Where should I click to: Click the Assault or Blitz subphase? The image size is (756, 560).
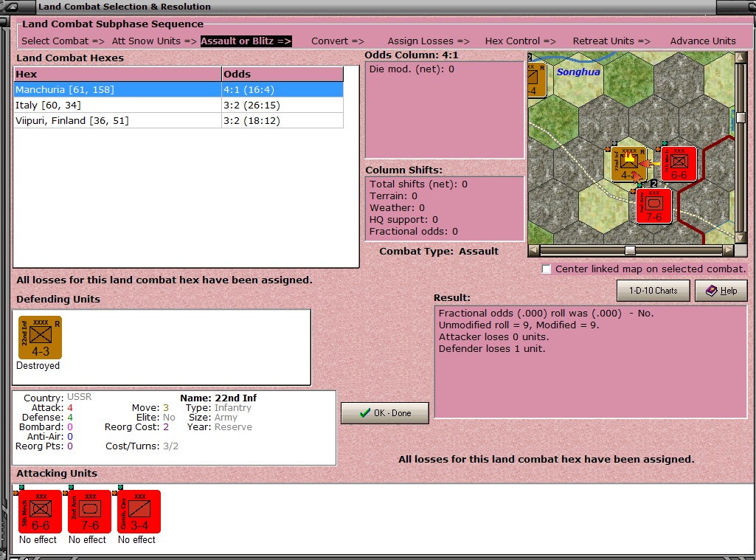246,41
